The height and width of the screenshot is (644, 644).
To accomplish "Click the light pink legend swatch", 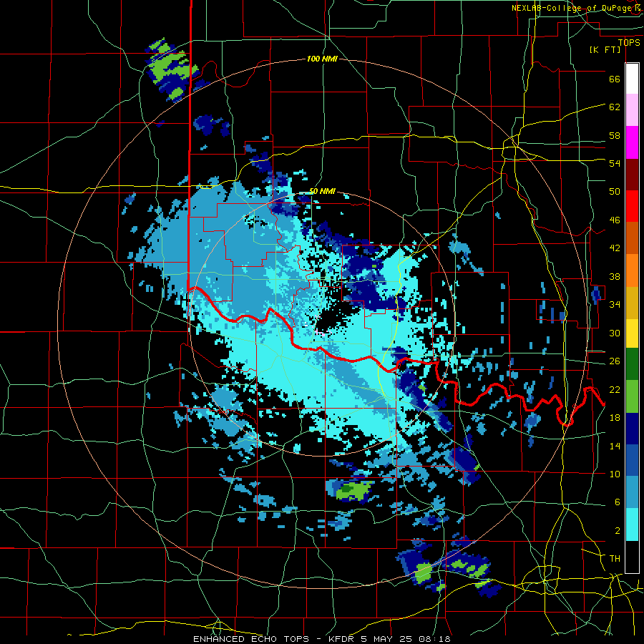I will [632, 109].
